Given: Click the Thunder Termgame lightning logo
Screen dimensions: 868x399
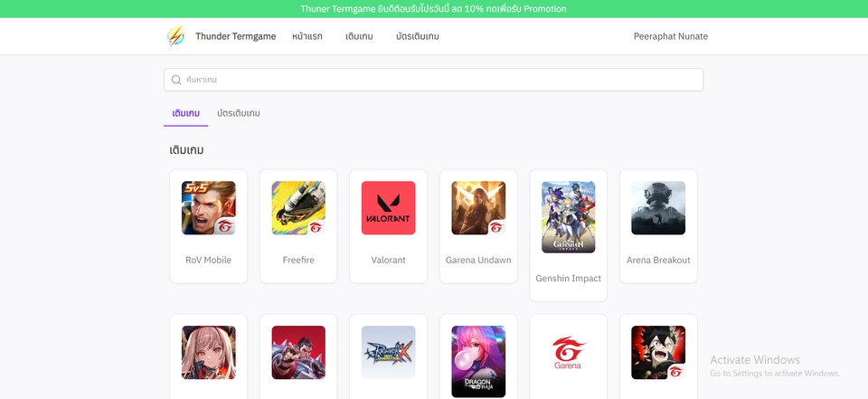Looking at the screenshot, I should pos(175,36).
